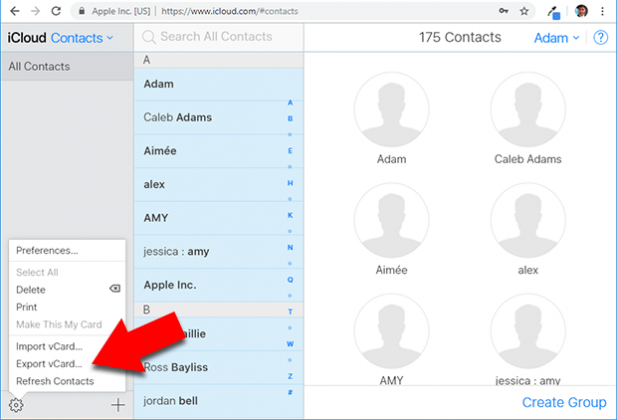617x420 pixels.
Task: Open the Chrome three-dot menu
Action: click(x=602, y=11)
